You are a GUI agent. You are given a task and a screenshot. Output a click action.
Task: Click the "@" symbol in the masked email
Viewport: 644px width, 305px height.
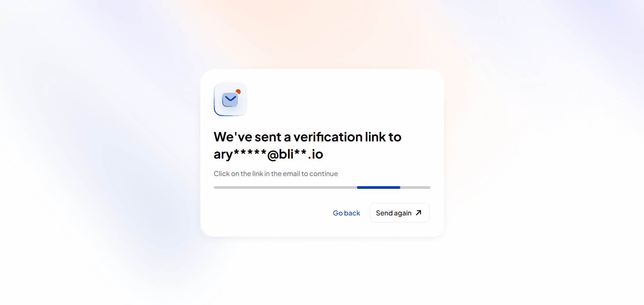tap(273, 155)
